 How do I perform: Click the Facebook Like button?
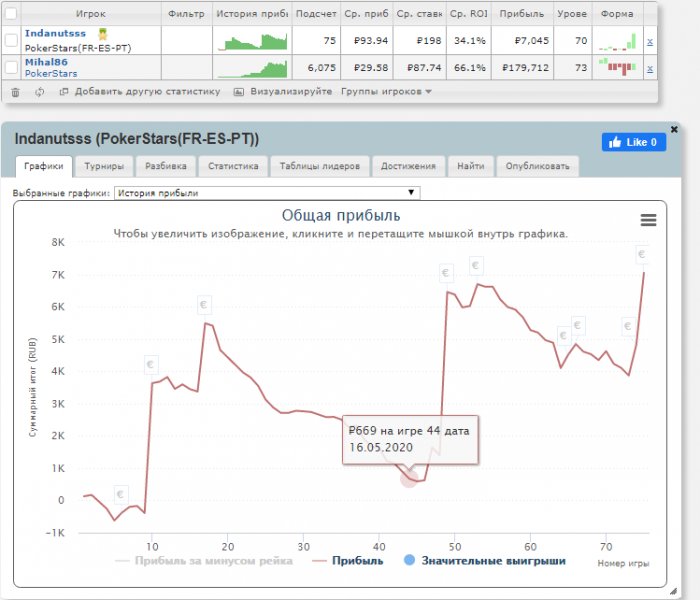634,142
